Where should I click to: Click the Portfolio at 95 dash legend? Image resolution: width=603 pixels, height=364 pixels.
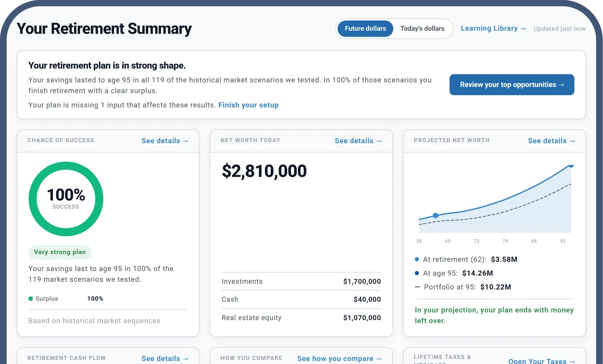pos(417,287)
